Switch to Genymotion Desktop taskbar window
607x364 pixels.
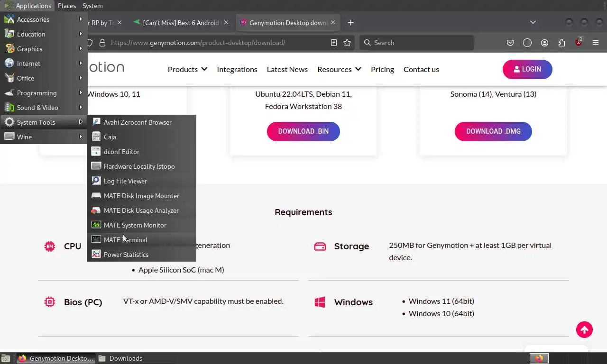click(56, 358)
